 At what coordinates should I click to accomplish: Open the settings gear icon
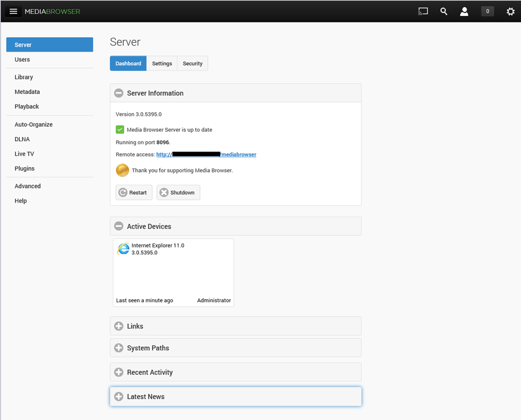(x=510, y=11)
